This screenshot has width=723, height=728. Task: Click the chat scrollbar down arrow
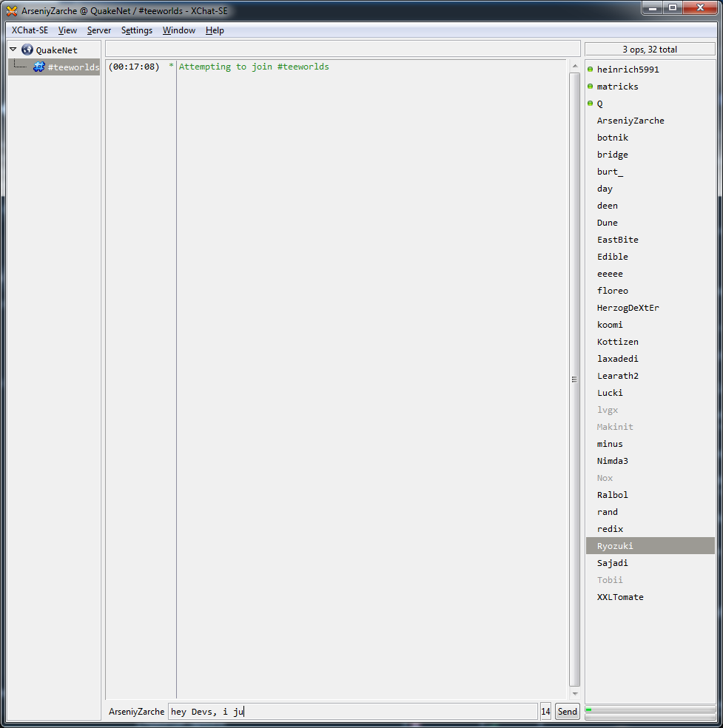pyautogui.click(x=575, y=694)
